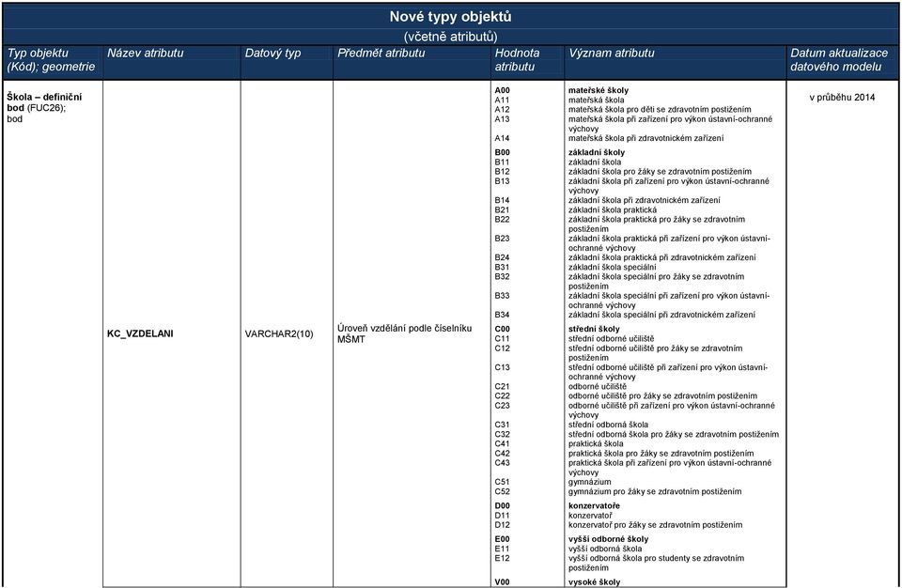Click the 'KC_VZDELANI' attribute name
The width and height of the screenshot is (902, 588).
coord(140,333)
